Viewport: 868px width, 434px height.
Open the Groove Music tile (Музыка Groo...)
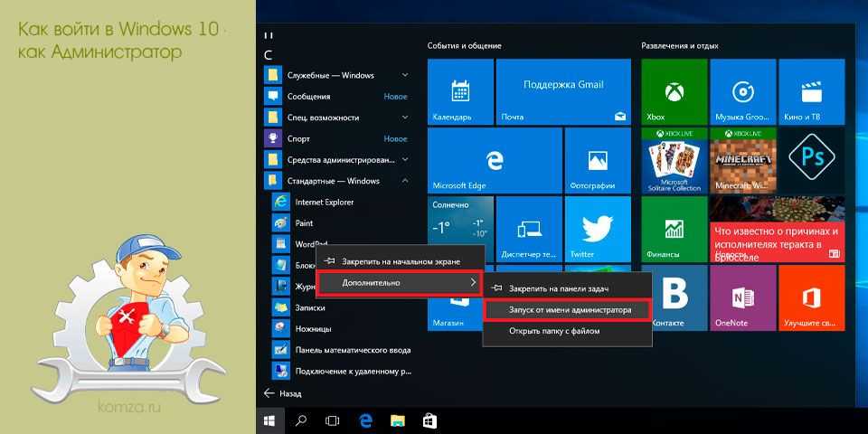(743, 91)
